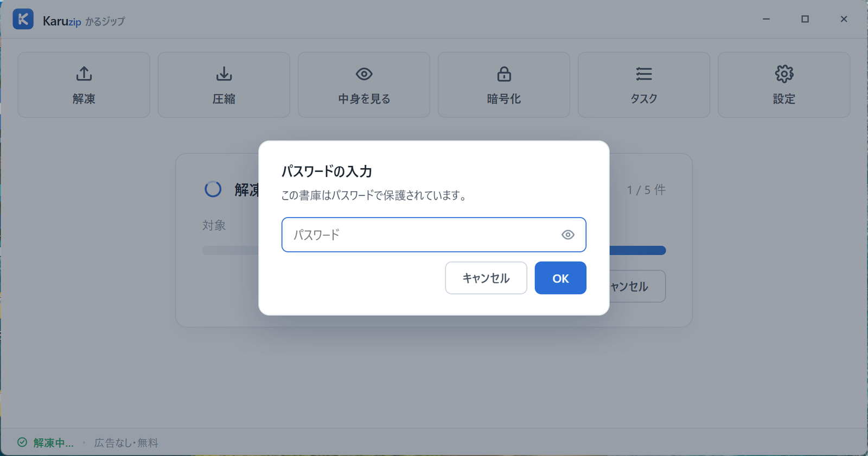Click the 解凍中... status text
This screenshot has height=456, width=868.
53,442
